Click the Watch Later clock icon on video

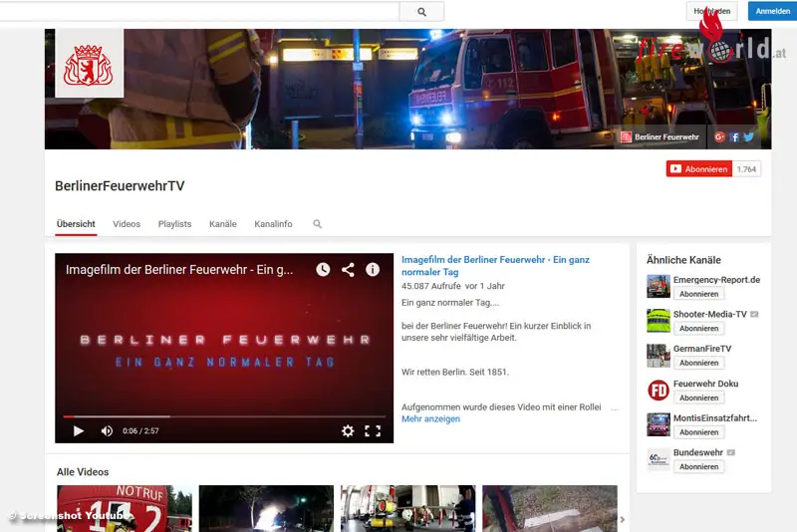323,269
